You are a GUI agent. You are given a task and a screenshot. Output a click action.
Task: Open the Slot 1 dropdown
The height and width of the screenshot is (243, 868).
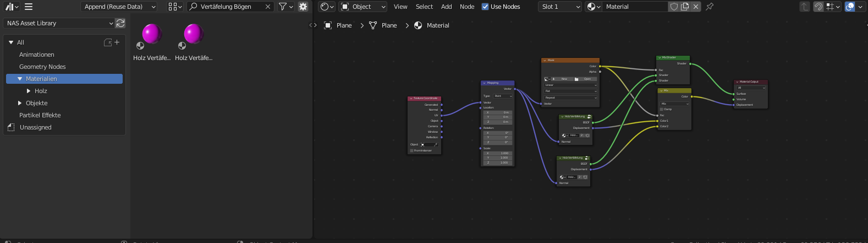tap(561, 7)
